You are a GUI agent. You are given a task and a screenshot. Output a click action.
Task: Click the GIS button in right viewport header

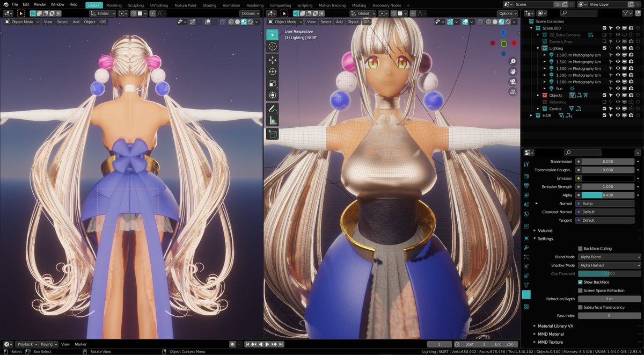[x=367, y=22]
